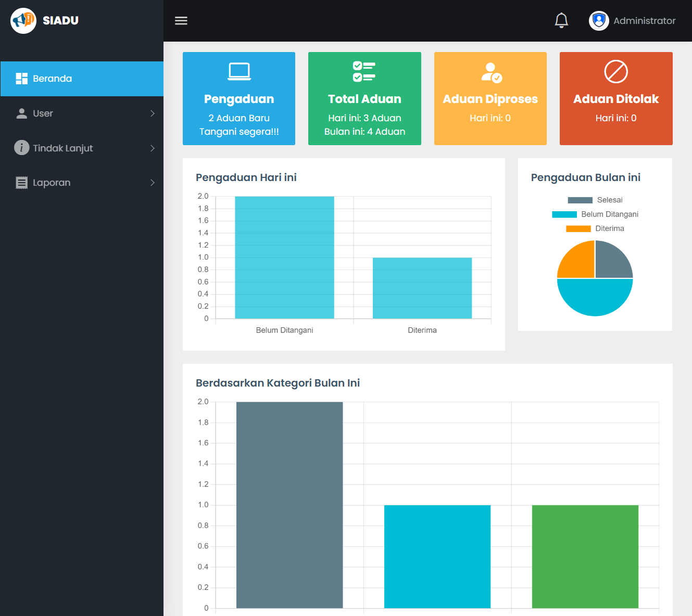692x616 pixels.
Task: Select Beranda in the sidebar
Action: pyautogui.click(x=52, y=79)
